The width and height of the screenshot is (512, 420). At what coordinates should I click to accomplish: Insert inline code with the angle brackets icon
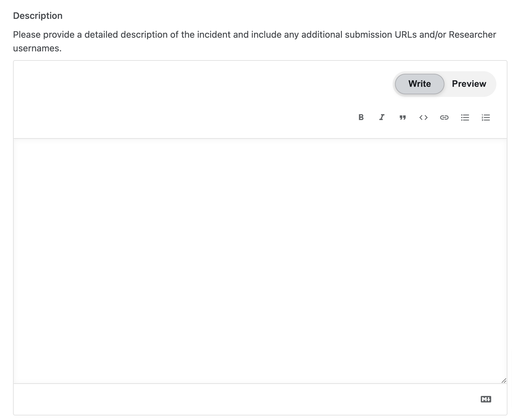pyautogui.click(x=423, y=117)
